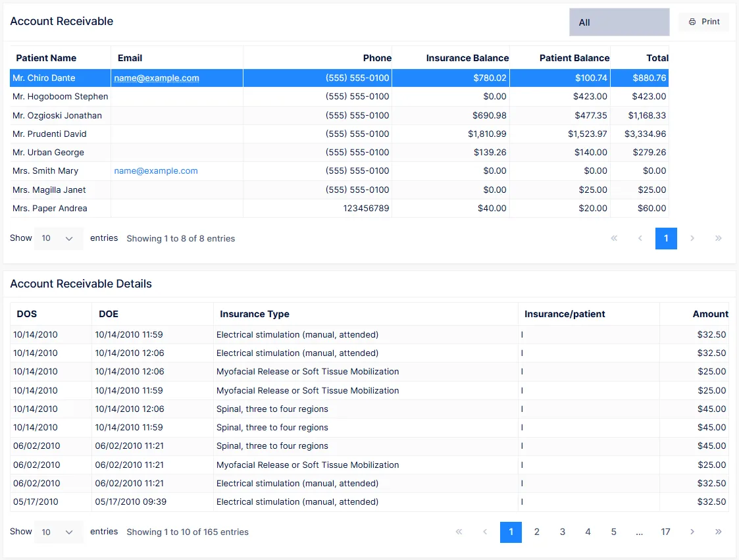Image resolution: width=739 pixels, height=560 pixels.
Task: Click "Showing 1 to 8 of 8 entries"
Action: [180, 238]
